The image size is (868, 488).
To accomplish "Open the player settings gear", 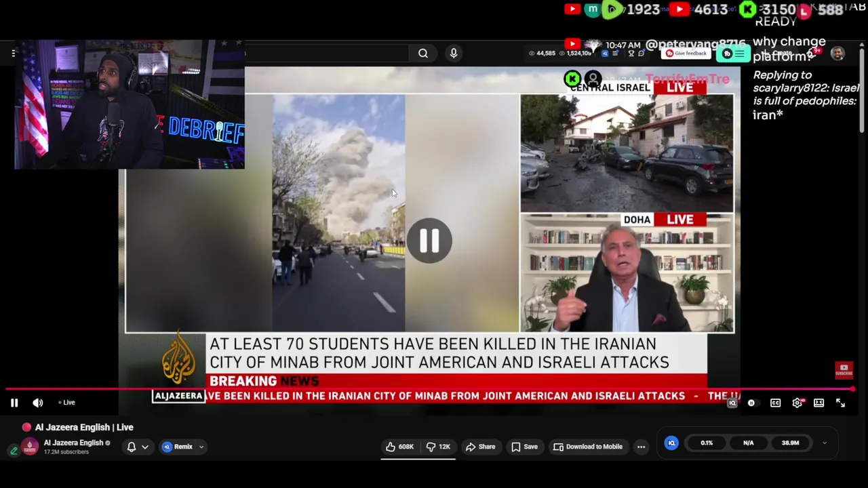I will (x=797, y=403).
